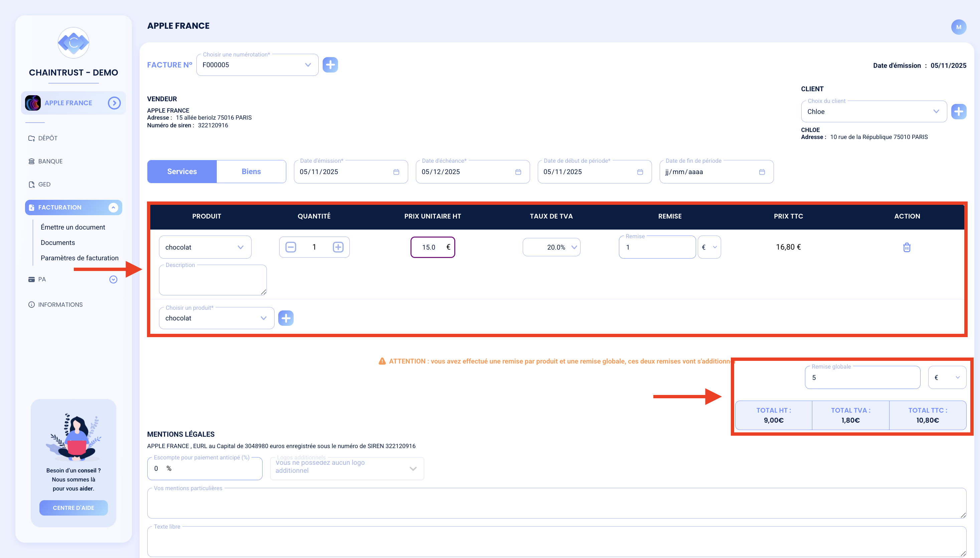Viewport: 980px width, 558px height.
Task: Delete the chocolat line with trash icon
Action: tap(907, 247)
